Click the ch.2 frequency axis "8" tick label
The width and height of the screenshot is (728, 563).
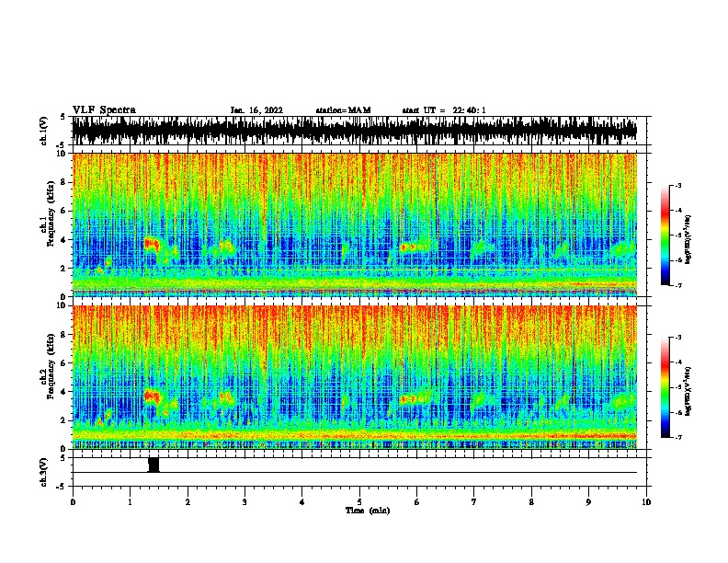[63, 335]
